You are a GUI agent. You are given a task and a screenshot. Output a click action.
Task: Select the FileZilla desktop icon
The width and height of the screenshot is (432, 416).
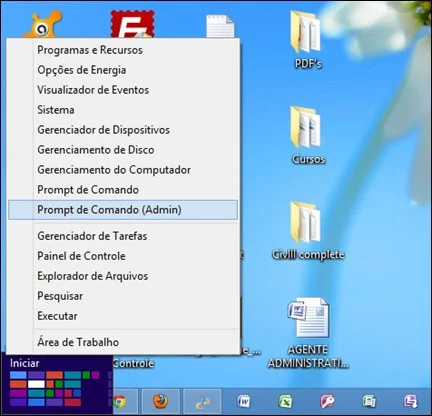(x=132, y=24)
